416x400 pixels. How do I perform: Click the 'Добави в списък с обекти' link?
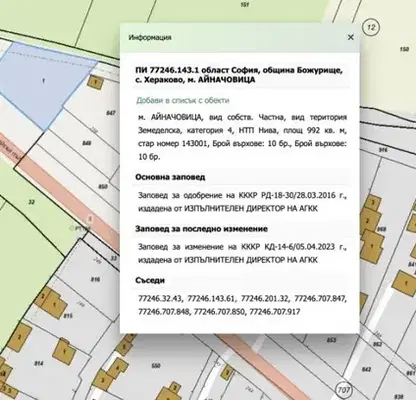183,100
